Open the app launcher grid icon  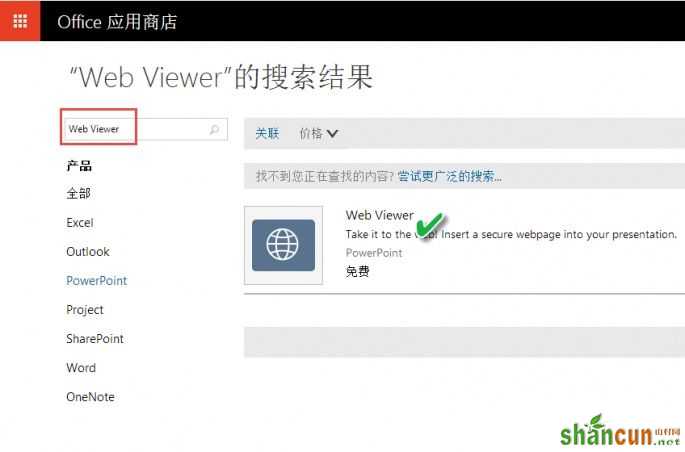coord(20,21)
